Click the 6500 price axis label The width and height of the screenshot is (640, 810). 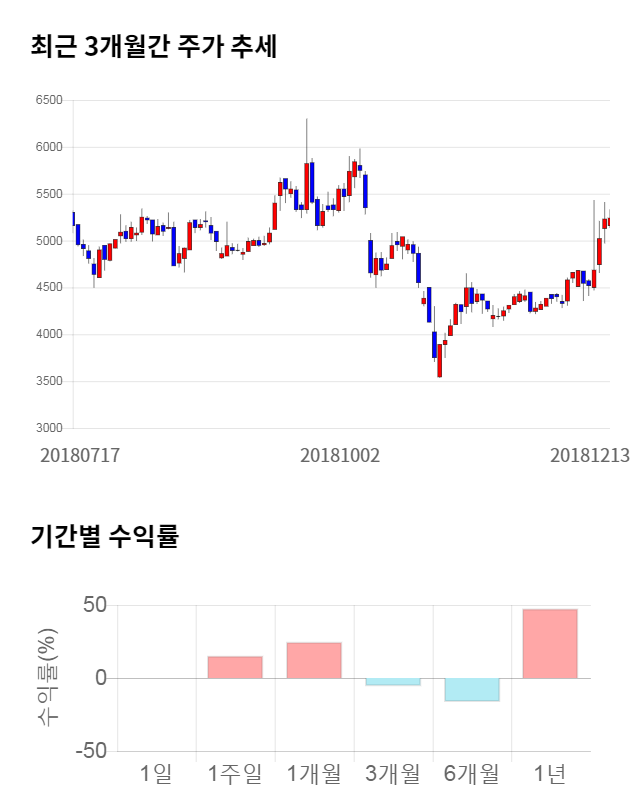point(47,100)
